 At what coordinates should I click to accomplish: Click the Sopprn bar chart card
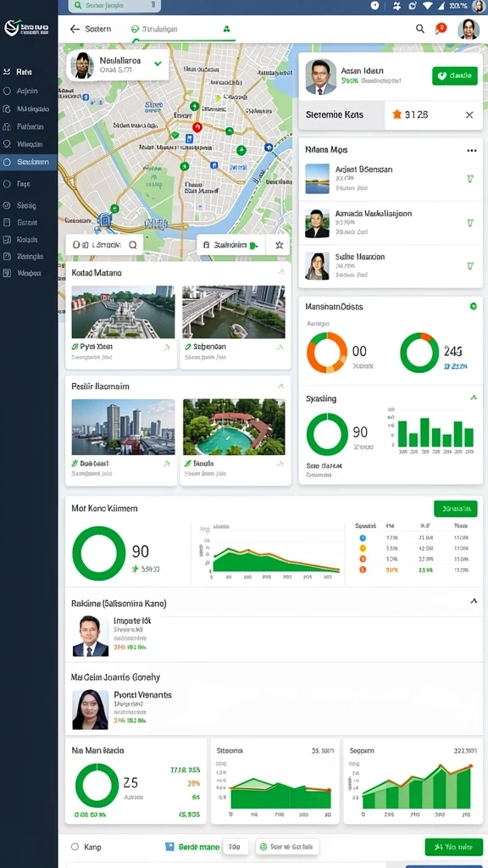tap(413, 781)
